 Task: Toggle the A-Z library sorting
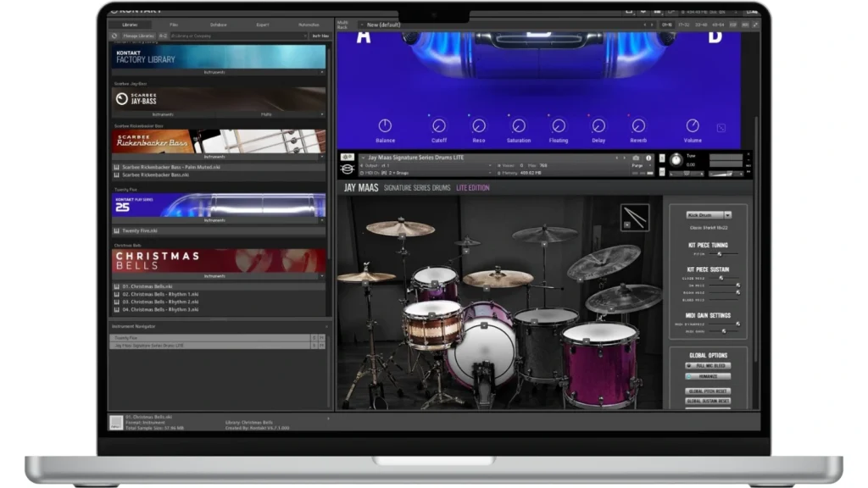pos(162,36)
